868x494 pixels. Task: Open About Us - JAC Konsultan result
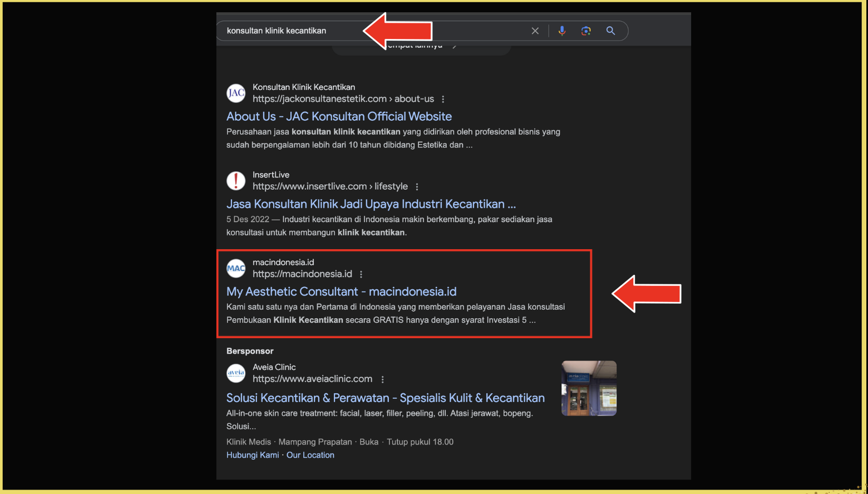pos(339,117)
